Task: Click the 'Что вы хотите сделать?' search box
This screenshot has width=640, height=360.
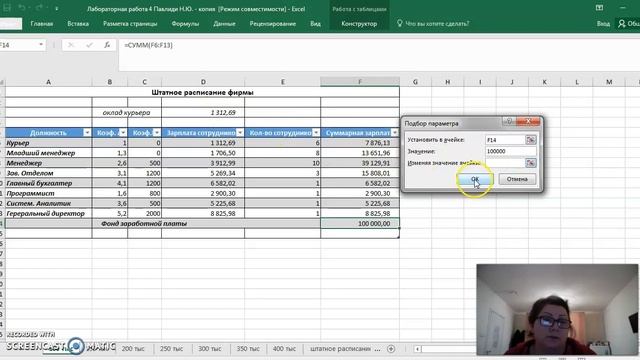Action: (x=437, y=24)
